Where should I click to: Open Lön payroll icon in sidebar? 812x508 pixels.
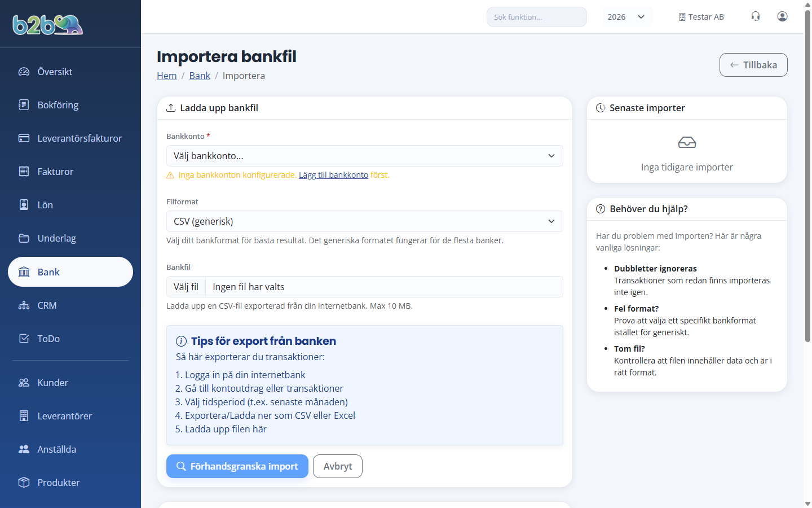click(x=24, y=204)
